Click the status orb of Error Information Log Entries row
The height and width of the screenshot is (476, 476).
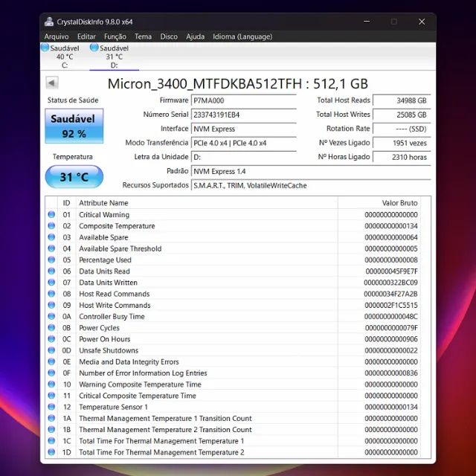(51, 373)
